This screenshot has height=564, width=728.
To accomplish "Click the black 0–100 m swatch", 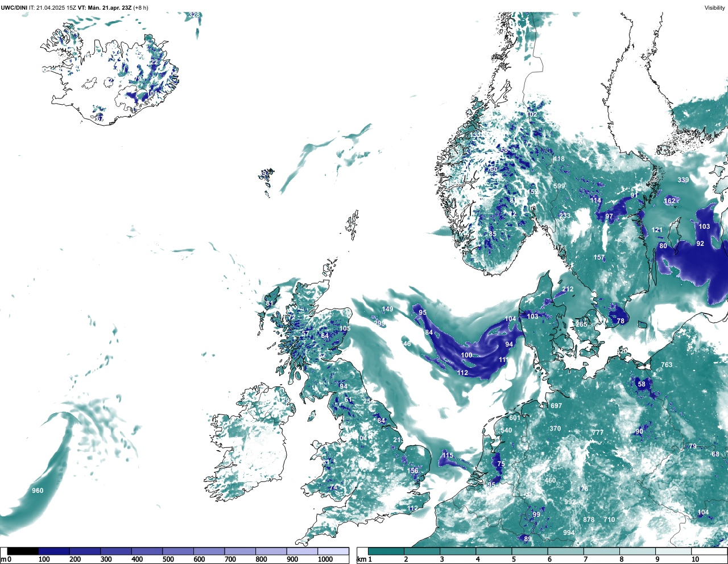I will [23, 551].
